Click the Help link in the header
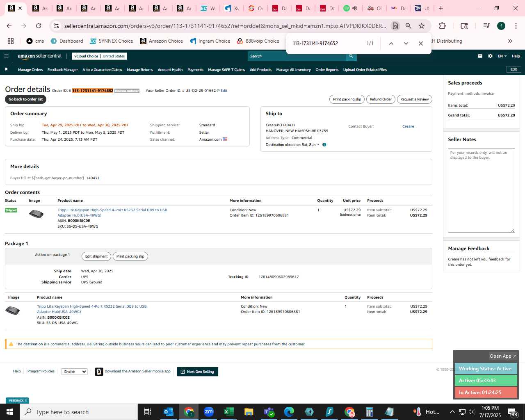This screenshot has height=420, width=525. pyautogui.click(x=516, y=56)
